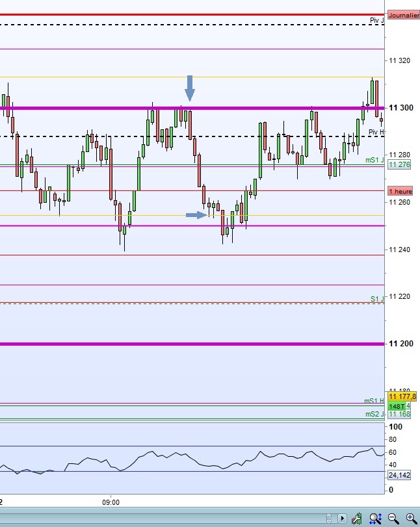Click the 11 220 price axis value

399,296
